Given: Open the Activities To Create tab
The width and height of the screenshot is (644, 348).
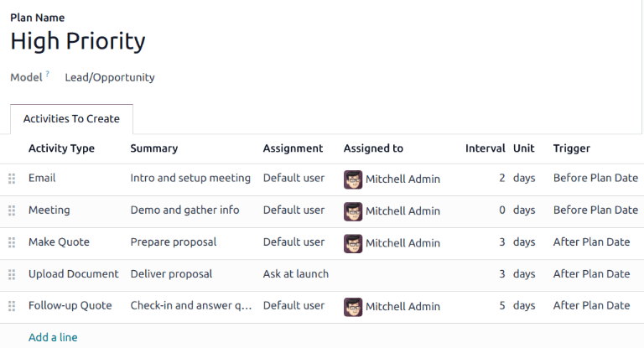Looking at the screenshot, I should point(71,119).
